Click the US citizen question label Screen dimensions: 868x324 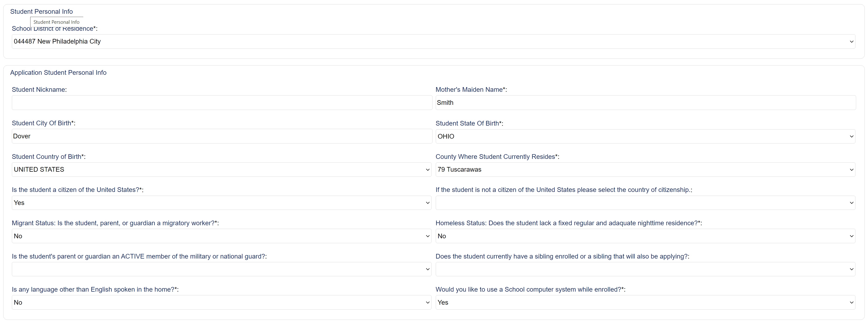coord(77,190)
